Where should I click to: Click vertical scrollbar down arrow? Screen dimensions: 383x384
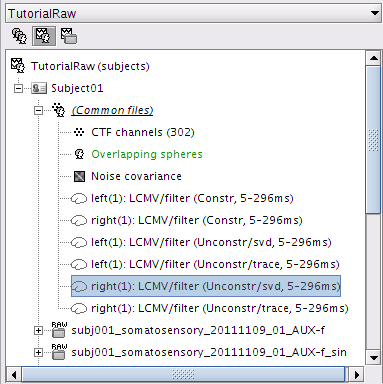[373, 358]
